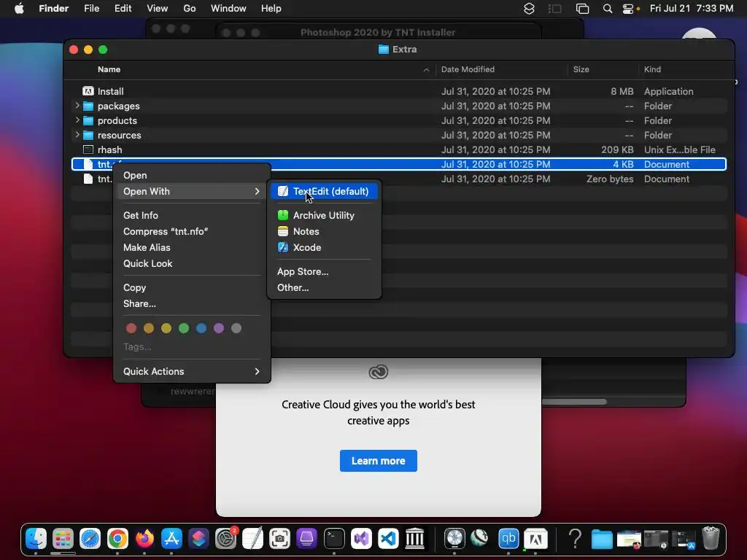Open Spotlight search in the menu bar
The image size is (747, 560).
[x=608, y=9]
